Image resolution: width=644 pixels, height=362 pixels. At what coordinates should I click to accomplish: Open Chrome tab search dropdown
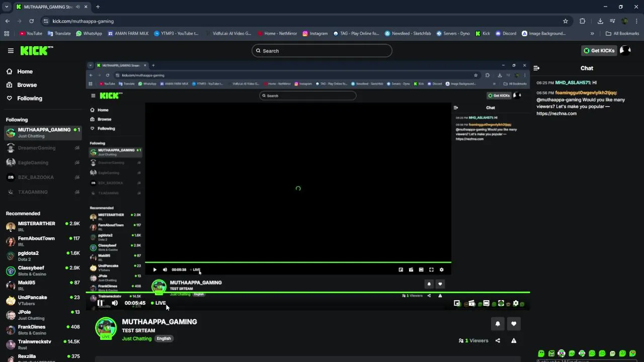coord(7,7)
